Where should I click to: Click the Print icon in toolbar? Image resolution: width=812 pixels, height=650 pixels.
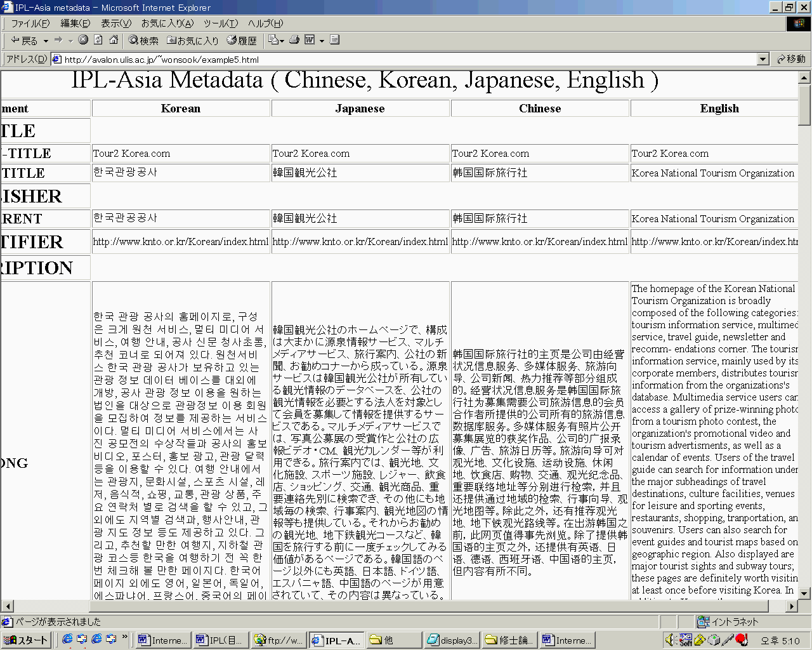pos(294,40)
